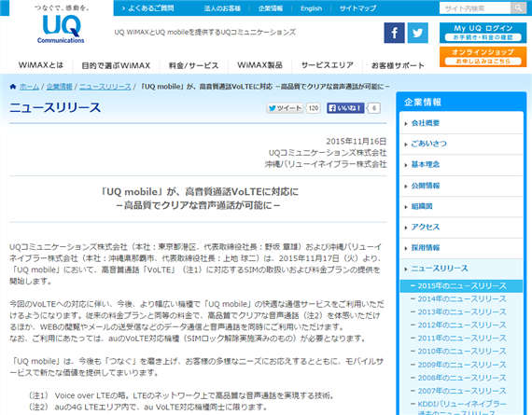The height and width of the screenshot is (415, 532).
Task: Open the オンラインショップ button
Action: pos(483,57)
